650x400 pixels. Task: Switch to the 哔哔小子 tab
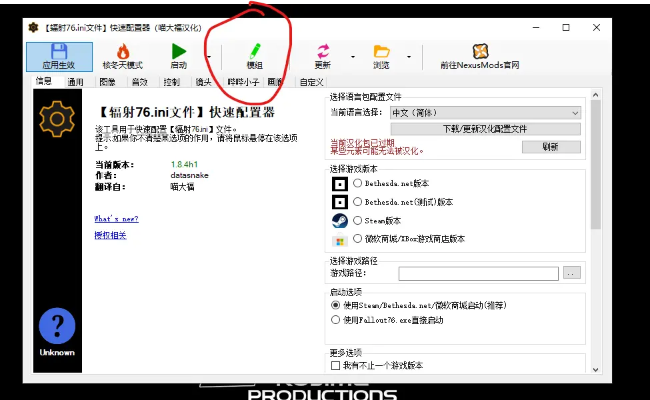pos(243,82)
